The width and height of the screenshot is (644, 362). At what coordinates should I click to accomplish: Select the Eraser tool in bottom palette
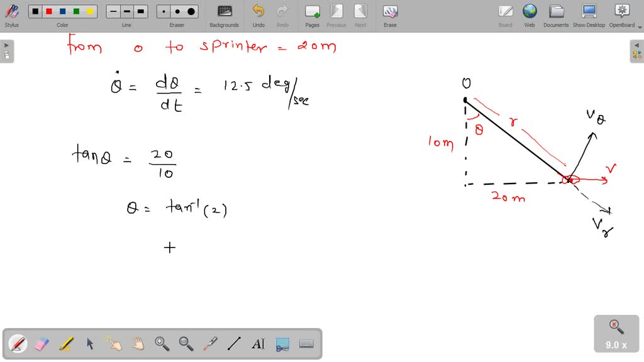tap(42, 344)
